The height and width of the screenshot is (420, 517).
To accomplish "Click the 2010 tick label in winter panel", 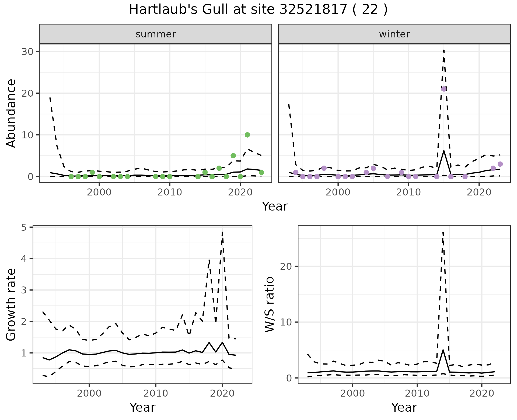I will pyautogui.click(x=408, y=192).
